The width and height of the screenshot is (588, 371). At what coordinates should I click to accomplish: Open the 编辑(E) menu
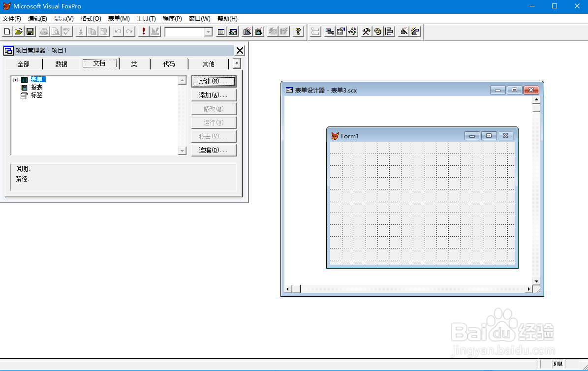coord(37,18)
